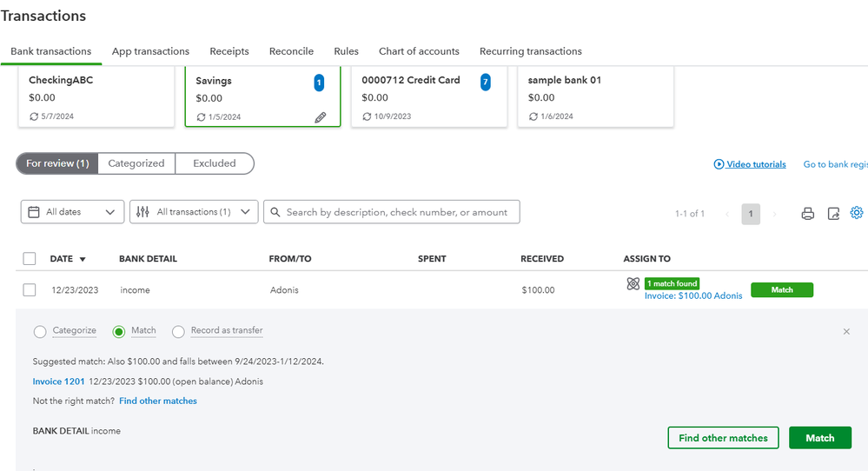Viewport: 868px width, 471px height.
Task: Expand the All transactions (1) filter dropdown
Action: pos(194,212)
